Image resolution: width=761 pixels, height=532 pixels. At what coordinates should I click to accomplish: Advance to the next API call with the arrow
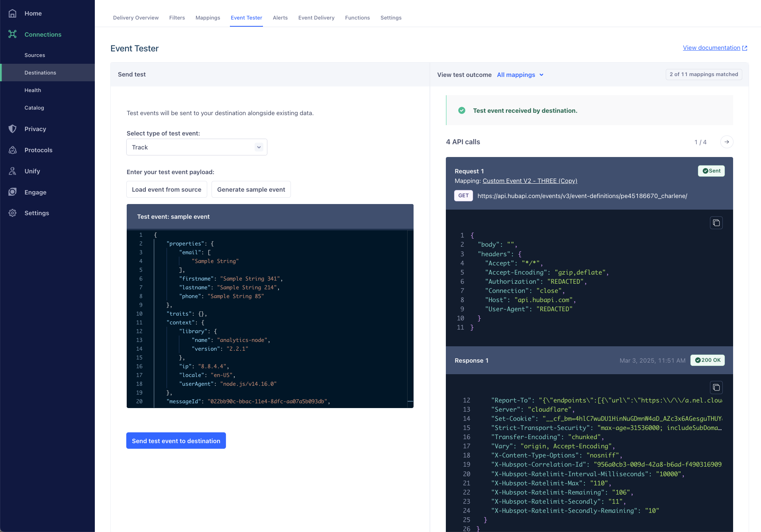click(x=726, y=142)
